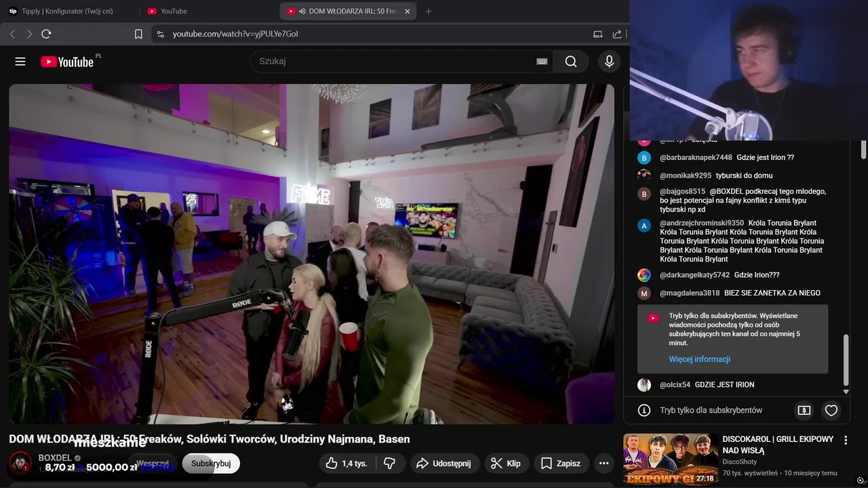Open a new browser tab with plus
The image size is (868, 488).
(x=428, y=11)
